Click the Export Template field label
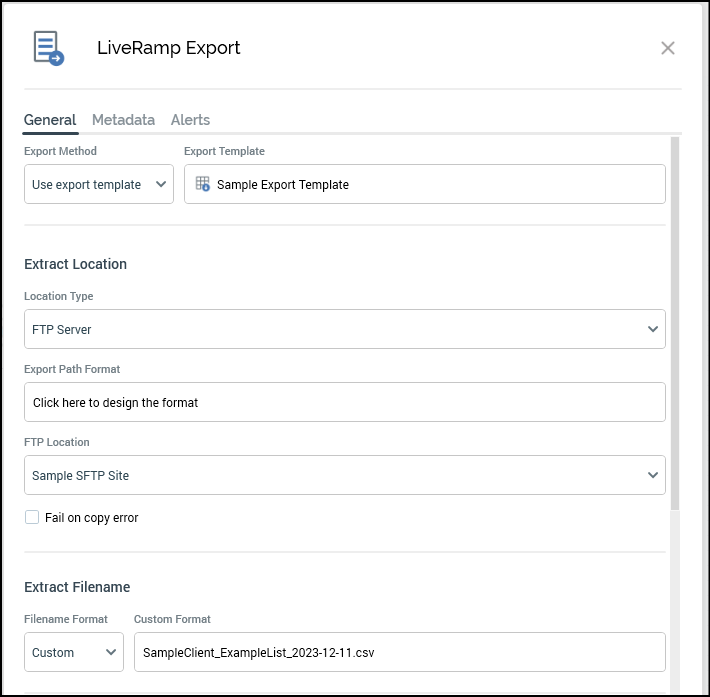The height and width of the screenshot is (697, 710). coord(224,151)
